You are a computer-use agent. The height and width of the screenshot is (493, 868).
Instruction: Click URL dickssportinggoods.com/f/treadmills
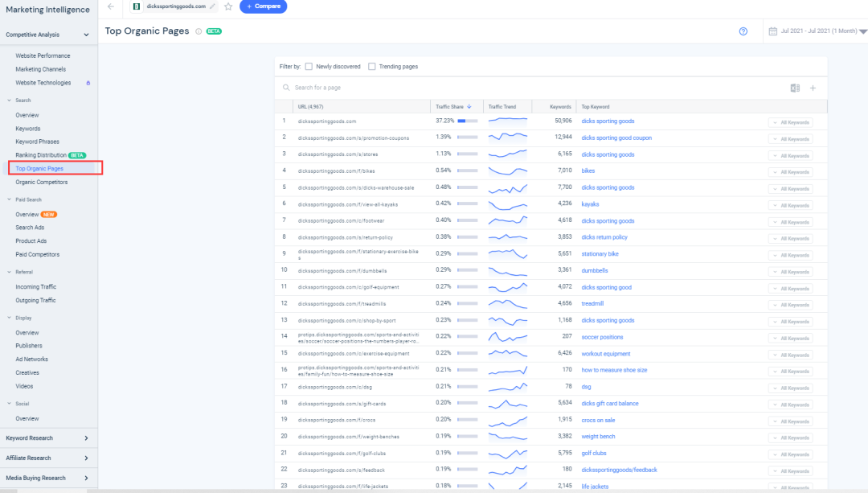[342, 304]
